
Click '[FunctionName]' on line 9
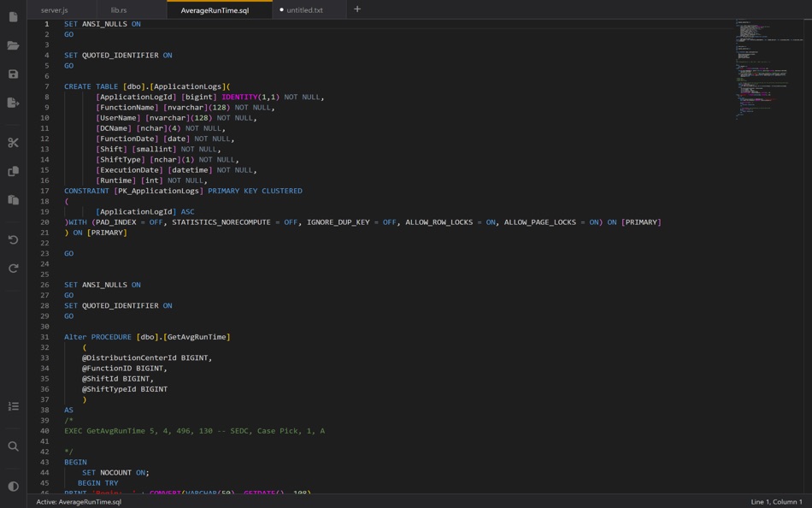click(x=127, y=107)
